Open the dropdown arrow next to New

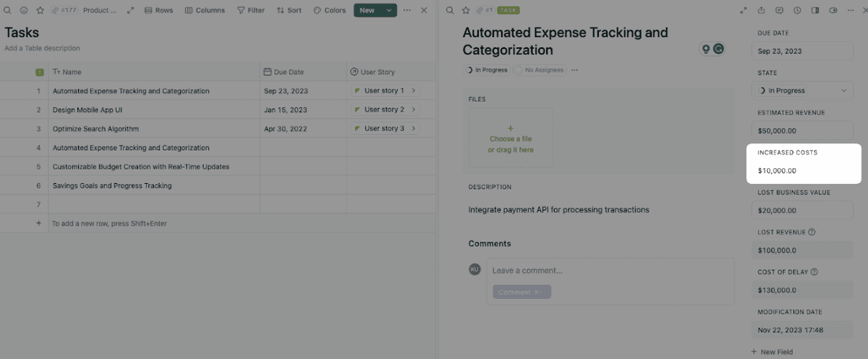(x=389, y=10)
